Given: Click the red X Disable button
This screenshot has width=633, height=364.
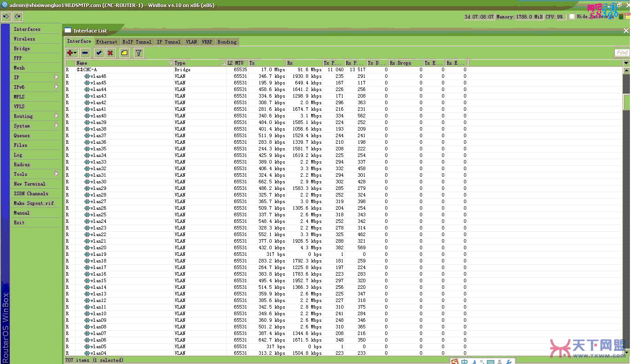Looking at the screenshot, I should [110, 53].
